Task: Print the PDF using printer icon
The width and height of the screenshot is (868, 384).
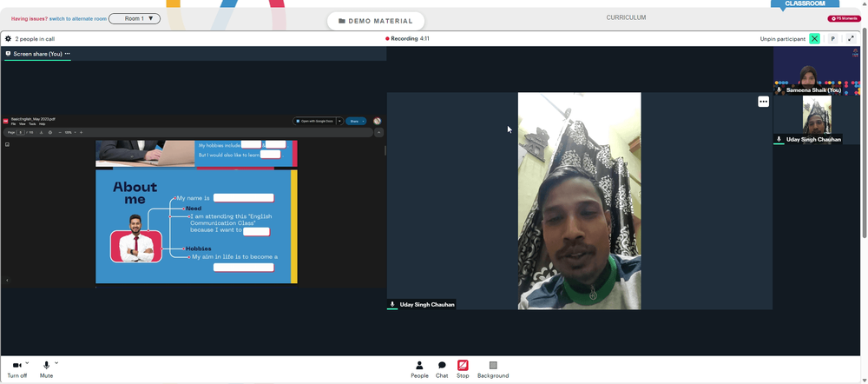Action: (x=50, y=132)
